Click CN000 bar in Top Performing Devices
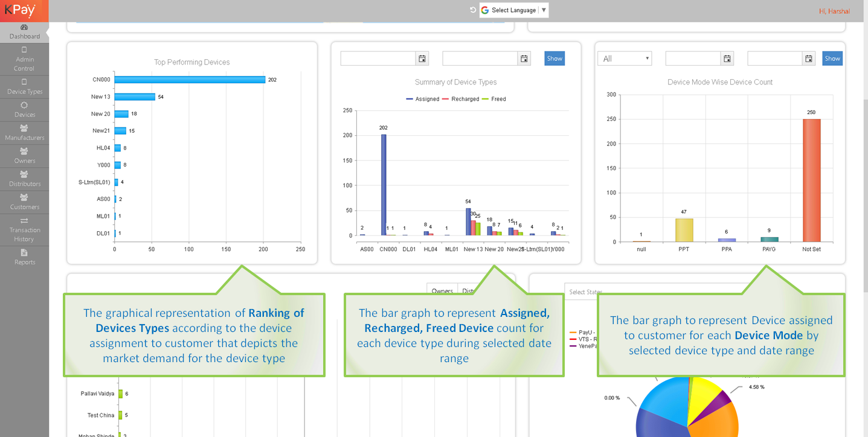The width and height of the screenshot is (868, 437). 190,80
